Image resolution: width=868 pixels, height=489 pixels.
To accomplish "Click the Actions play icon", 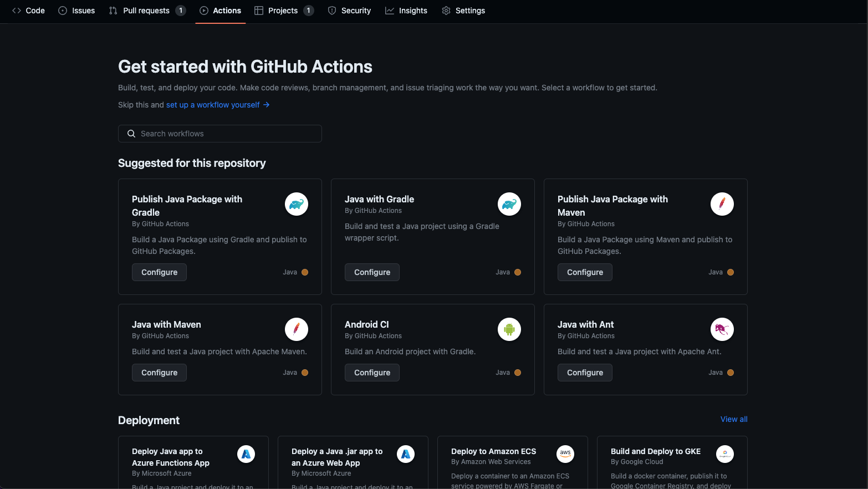I will pyautogui.click(x=204, y=11).
